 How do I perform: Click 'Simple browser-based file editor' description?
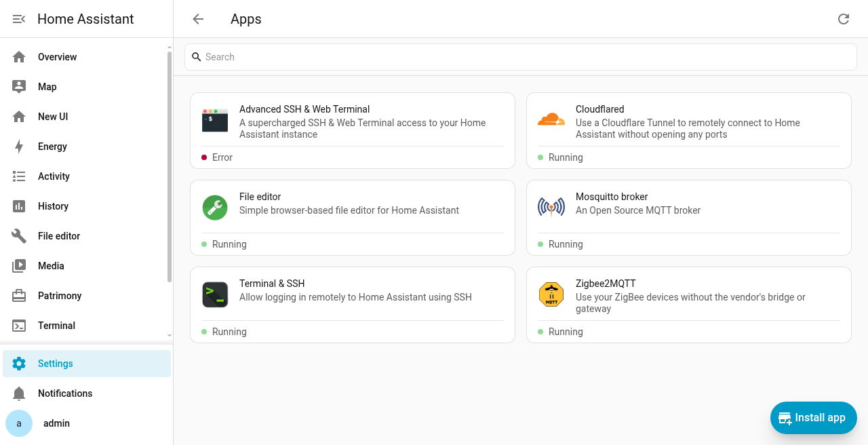point(349,210)
